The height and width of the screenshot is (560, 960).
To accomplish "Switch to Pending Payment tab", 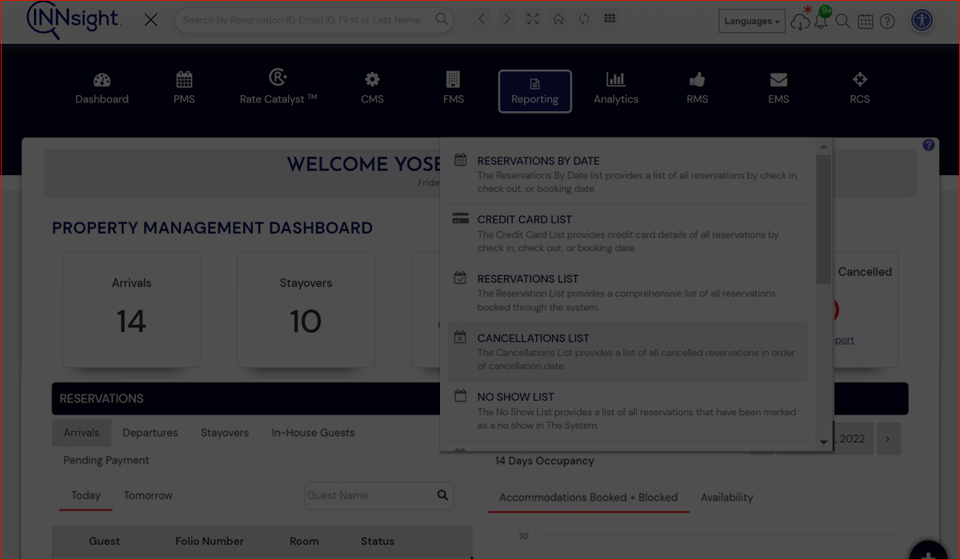I will (x=106, y=460).
